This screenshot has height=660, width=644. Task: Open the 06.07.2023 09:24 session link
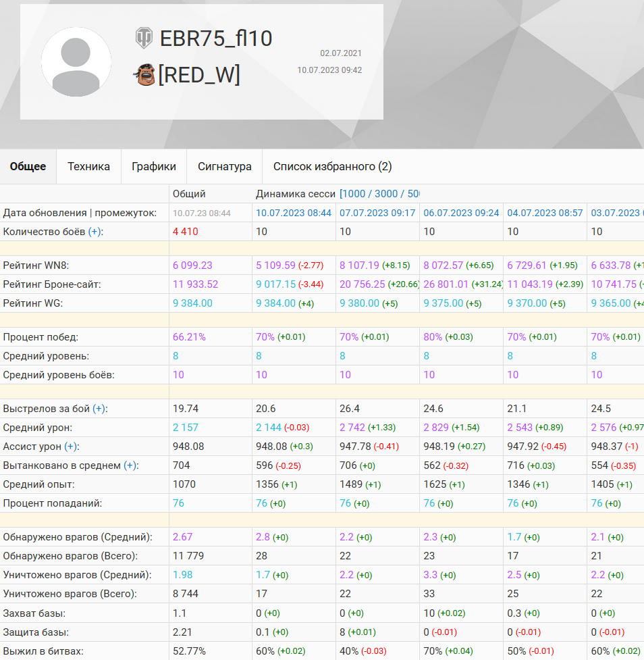coord(461,213)
